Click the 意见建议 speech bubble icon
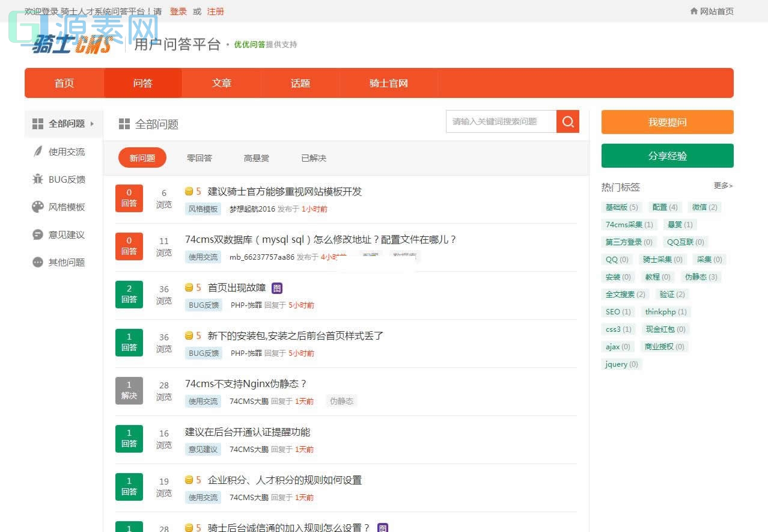 click(x=37, y=234)
